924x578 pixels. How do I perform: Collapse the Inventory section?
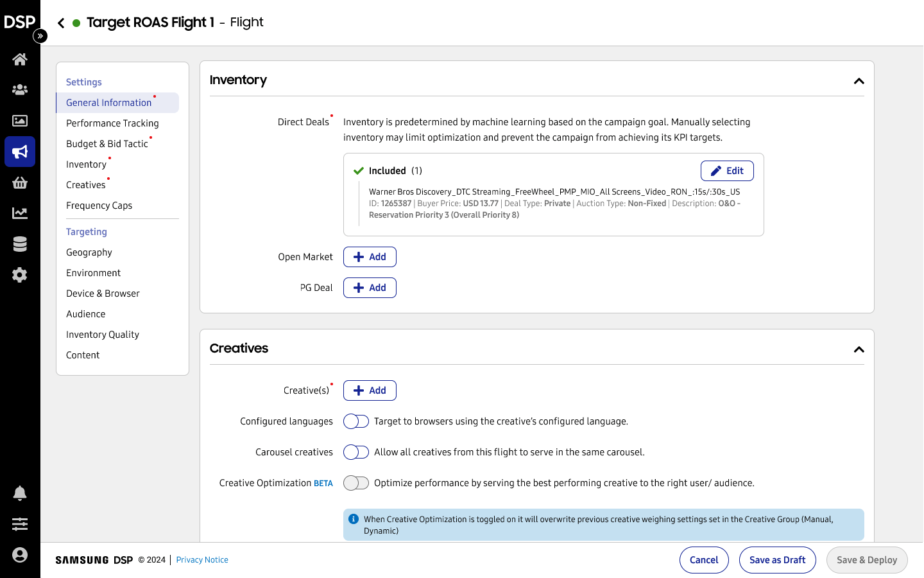coord(859,81)
